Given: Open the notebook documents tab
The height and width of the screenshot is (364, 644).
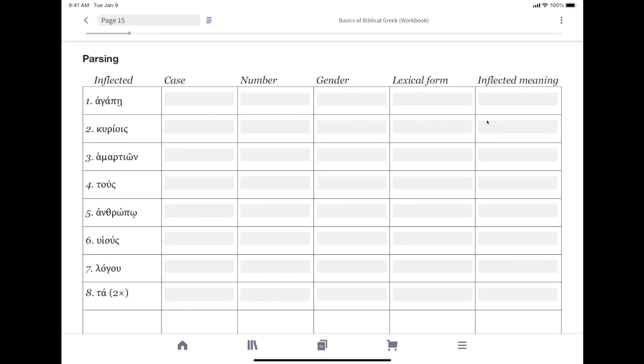Looking at the screenshot, I should (x=322, y=345).
